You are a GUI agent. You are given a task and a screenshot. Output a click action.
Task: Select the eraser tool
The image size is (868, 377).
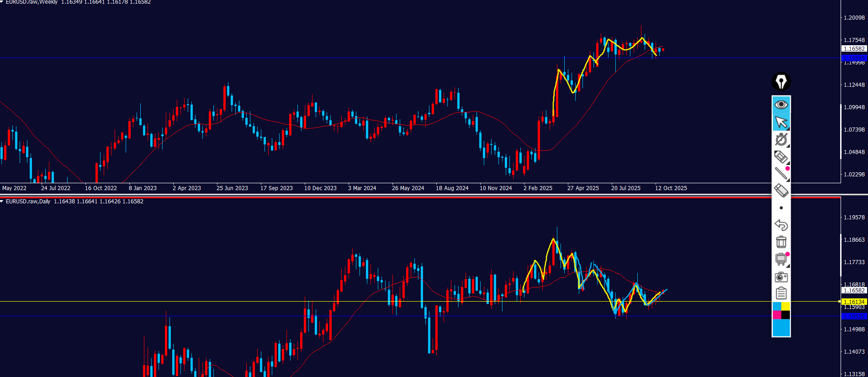pos(781,190)
